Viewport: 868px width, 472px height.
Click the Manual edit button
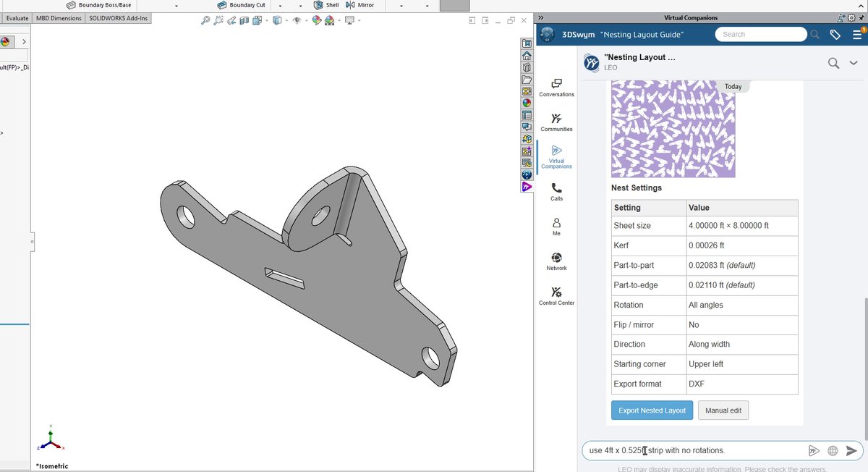(x=723, y=410)
